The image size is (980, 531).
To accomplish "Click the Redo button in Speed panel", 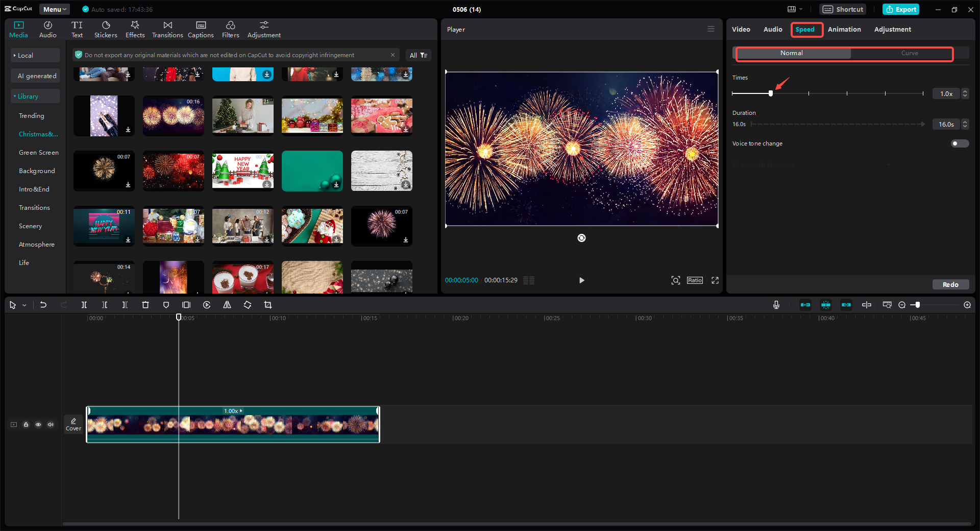I will point(950,284).
